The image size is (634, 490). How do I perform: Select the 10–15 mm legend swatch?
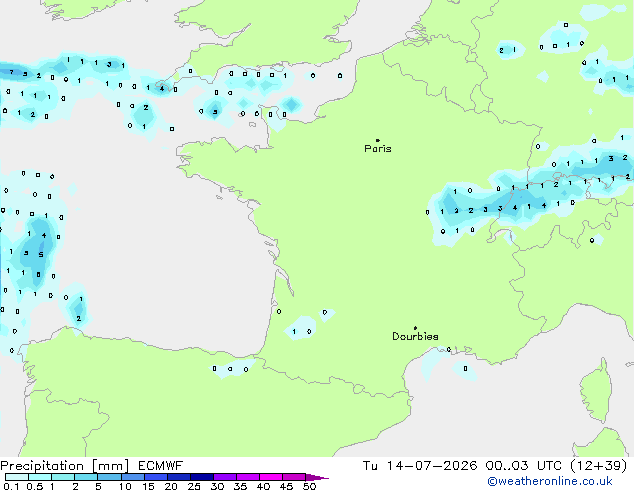(x=133, y=477)
